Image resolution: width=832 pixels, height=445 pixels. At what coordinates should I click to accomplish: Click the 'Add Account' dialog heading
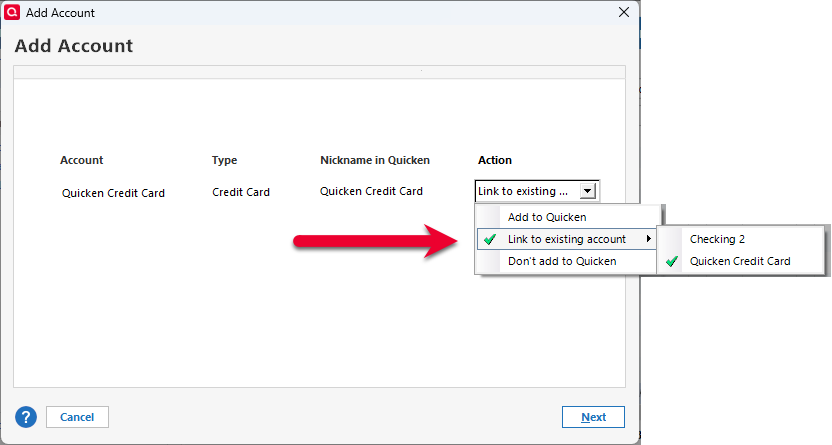point(74,46)
